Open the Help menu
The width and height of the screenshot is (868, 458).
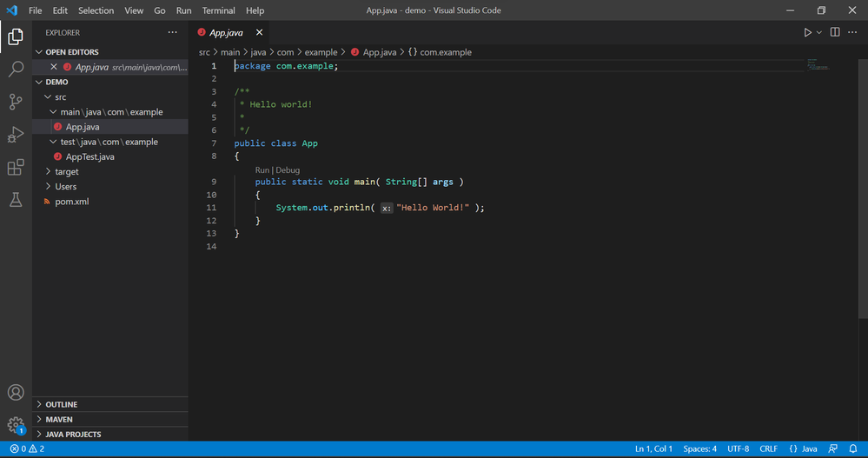[x=255, y=10]
